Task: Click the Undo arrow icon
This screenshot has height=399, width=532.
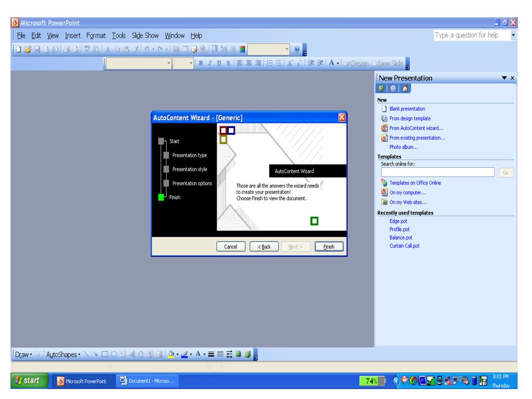Action: pos(146,49)
